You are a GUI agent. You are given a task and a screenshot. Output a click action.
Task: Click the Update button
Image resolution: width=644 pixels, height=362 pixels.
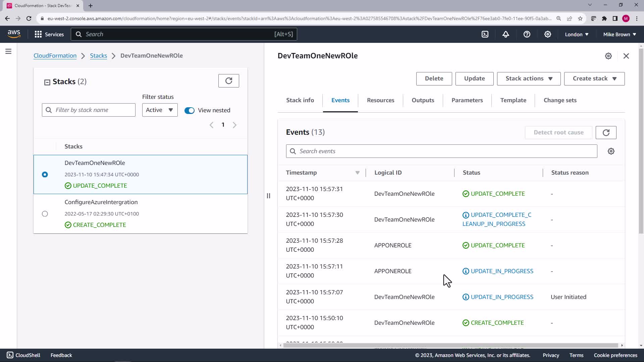click(x=474, y=78)
